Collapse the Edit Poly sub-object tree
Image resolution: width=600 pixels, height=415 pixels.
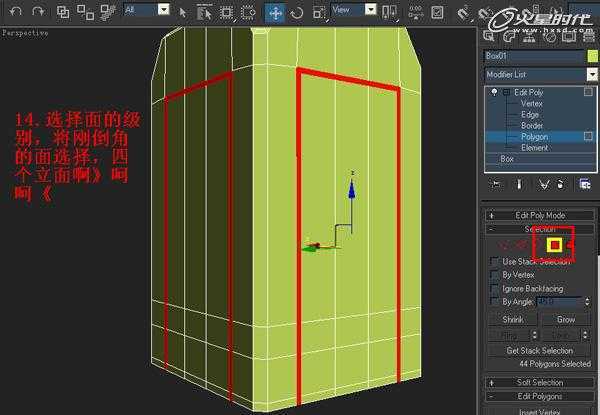(x=507, y=92)
